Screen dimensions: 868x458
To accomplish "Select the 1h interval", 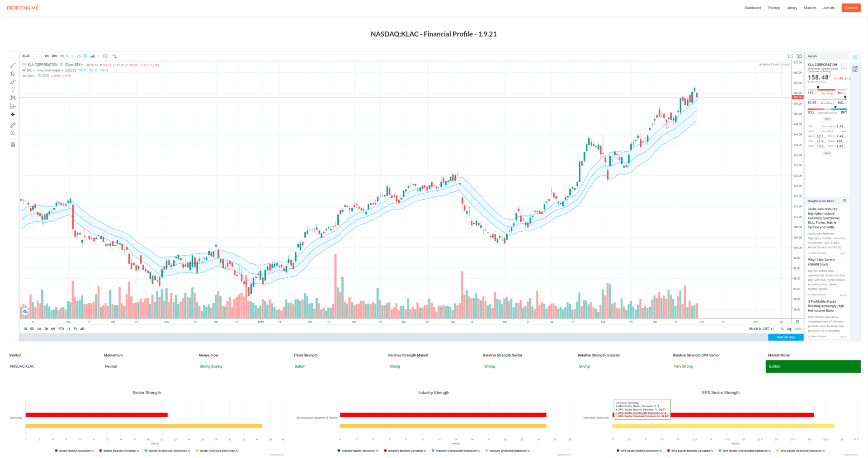I will click(62, 56).
